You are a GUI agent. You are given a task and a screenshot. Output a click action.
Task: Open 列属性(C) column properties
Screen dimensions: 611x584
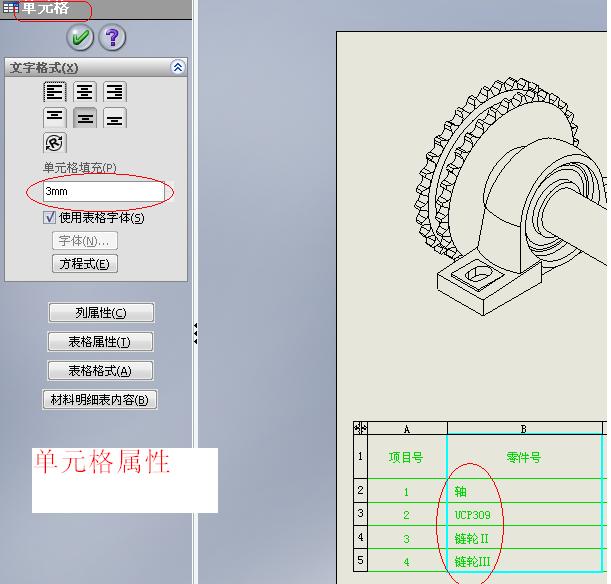tap(101, 312)
